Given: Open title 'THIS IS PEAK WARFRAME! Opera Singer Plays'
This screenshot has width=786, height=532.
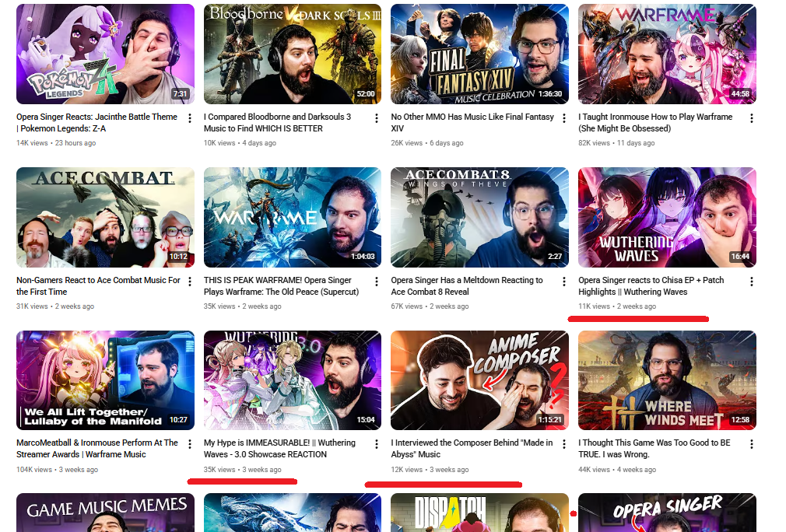Looking at the screenshot, I should 281,285.
